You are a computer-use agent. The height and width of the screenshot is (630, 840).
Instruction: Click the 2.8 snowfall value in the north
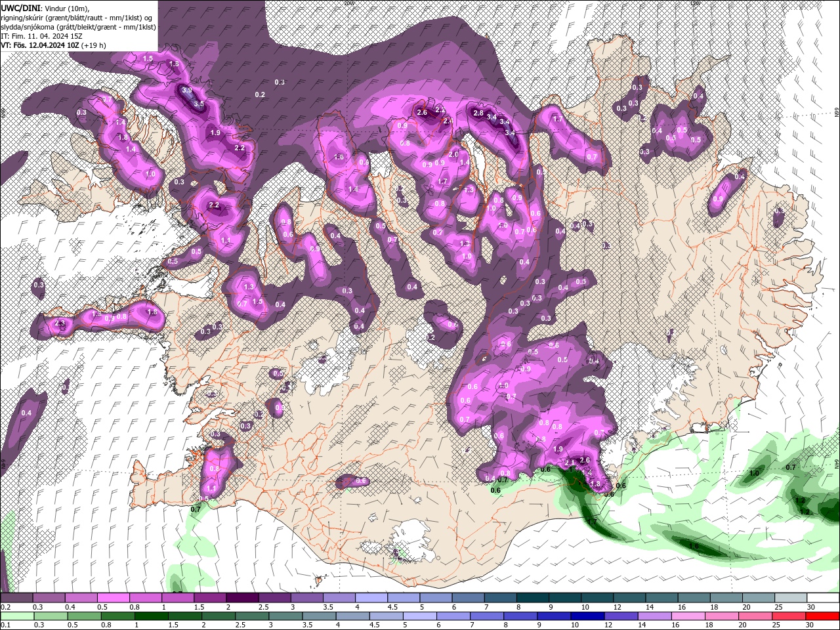pyautogui.click(x=478, y=114)
